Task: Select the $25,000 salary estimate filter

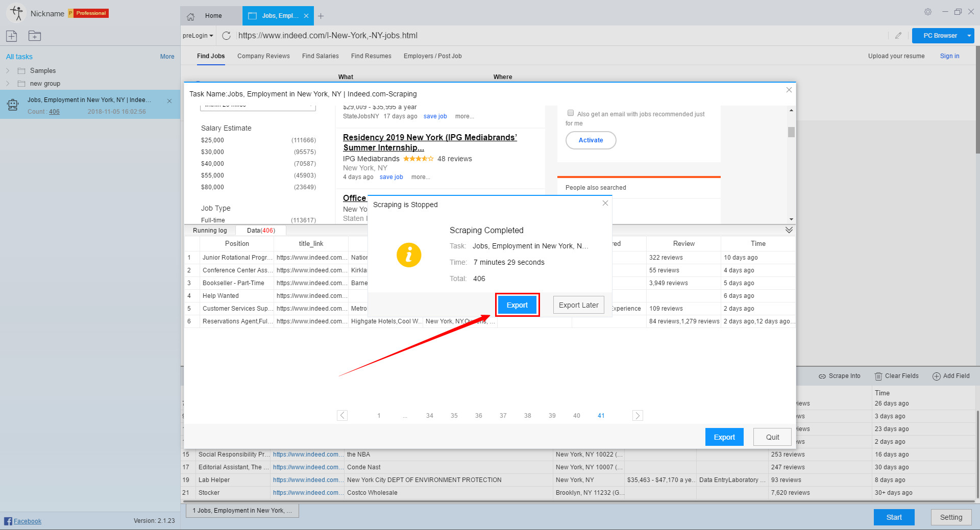Action: point(212,140)
